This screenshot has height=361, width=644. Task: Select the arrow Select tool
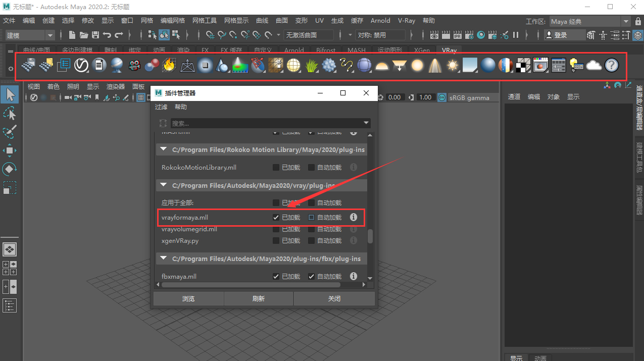(10, 94)
